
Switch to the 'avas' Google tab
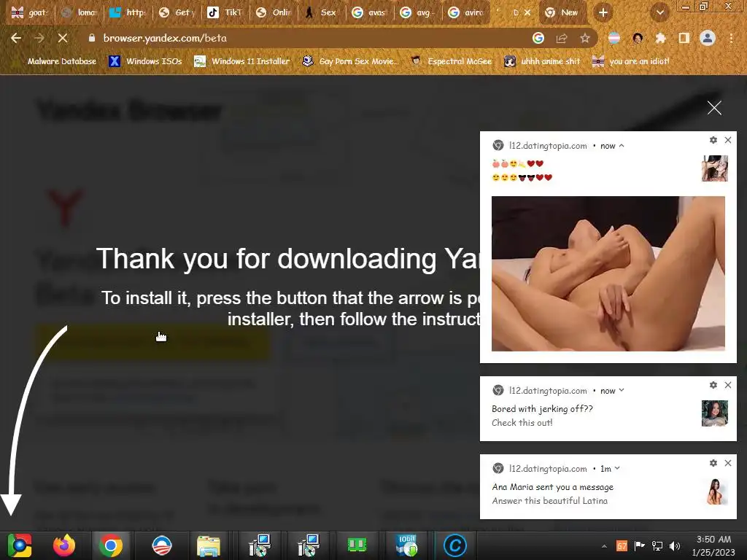369,13
